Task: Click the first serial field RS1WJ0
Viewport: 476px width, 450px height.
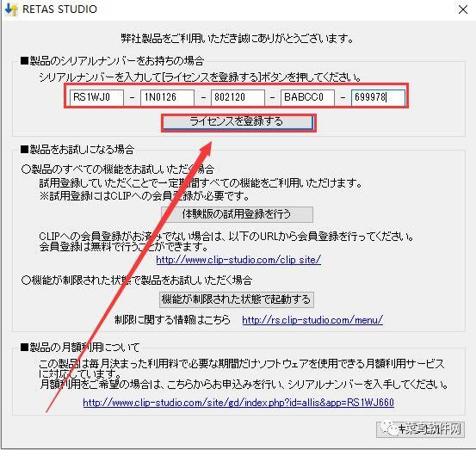Action: (x=96, y=97)
